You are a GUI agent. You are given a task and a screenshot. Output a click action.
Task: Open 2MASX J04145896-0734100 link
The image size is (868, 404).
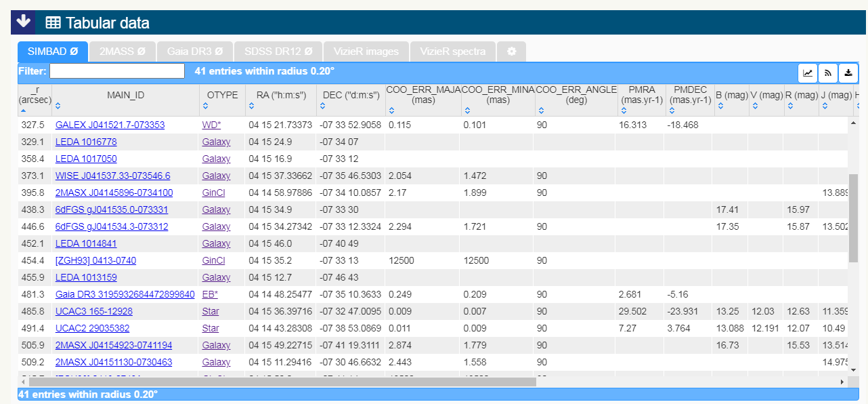click(x=114, y=193)
